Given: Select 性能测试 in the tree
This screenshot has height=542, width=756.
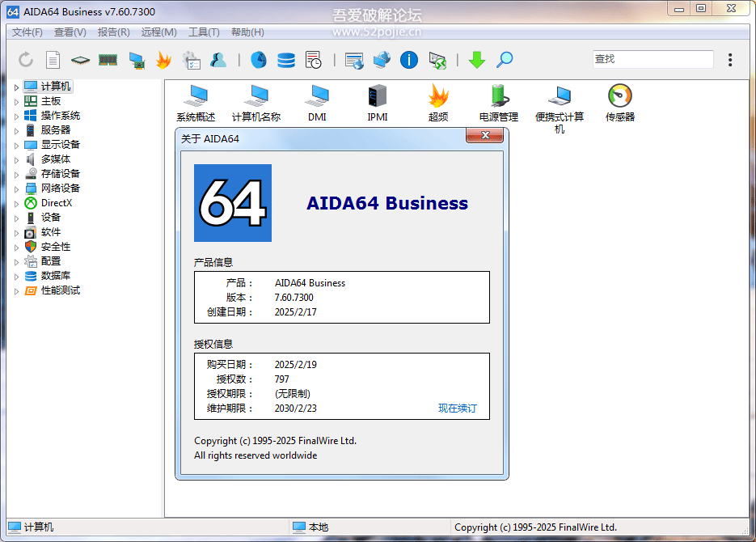Looking at the screenshot, I should (x=61, y=290).
